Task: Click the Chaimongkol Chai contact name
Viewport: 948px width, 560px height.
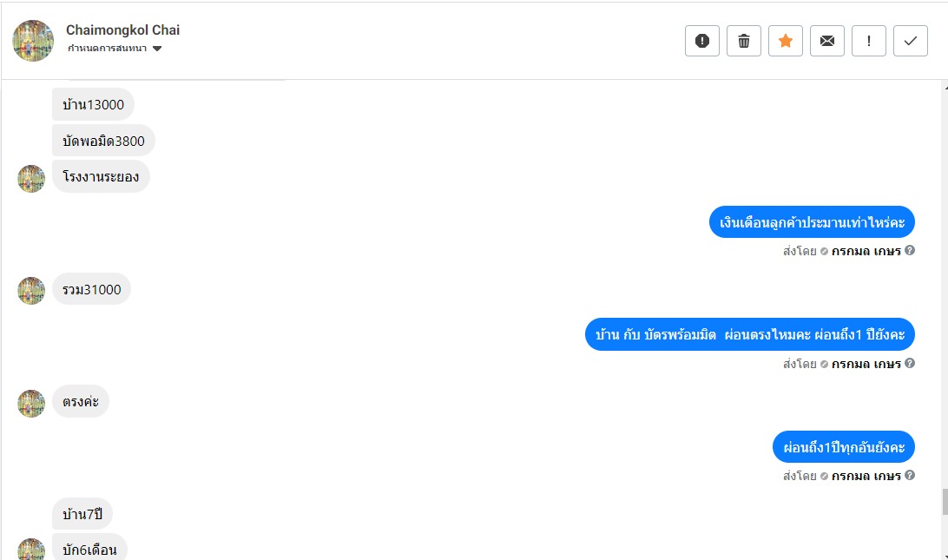Action: [122, 30]
